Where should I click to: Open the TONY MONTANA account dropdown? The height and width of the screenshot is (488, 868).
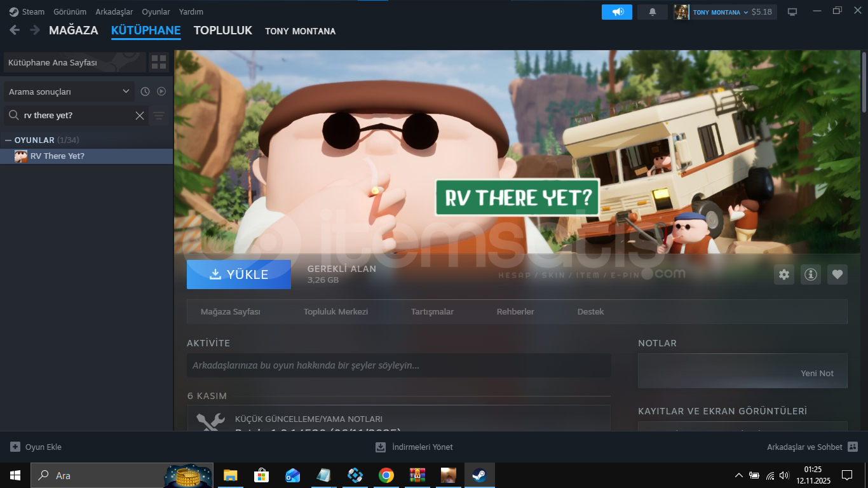point(721,12)
